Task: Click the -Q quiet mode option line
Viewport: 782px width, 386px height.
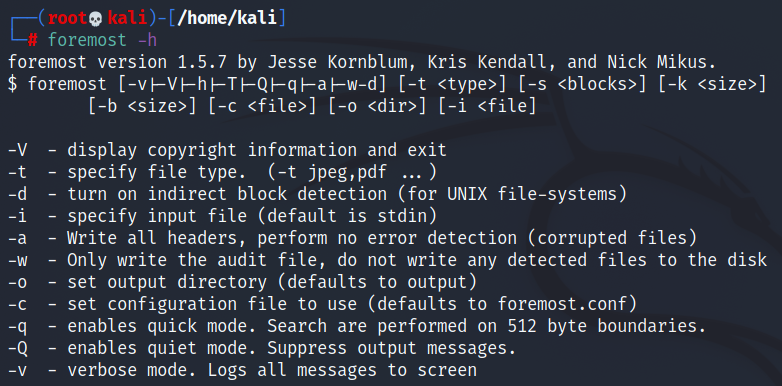Action: pos(262,348)
